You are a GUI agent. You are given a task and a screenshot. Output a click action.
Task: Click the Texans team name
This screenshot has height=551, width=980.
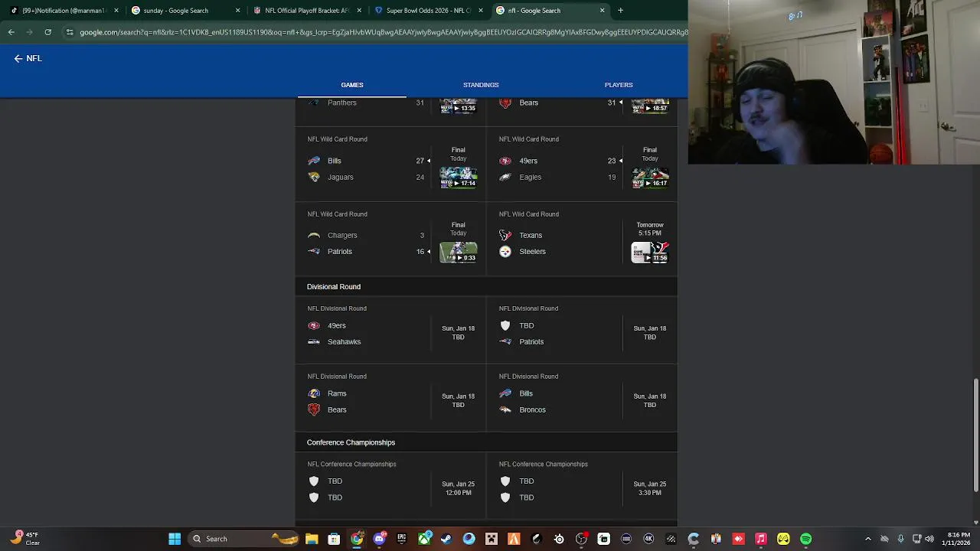pos(531,236)
